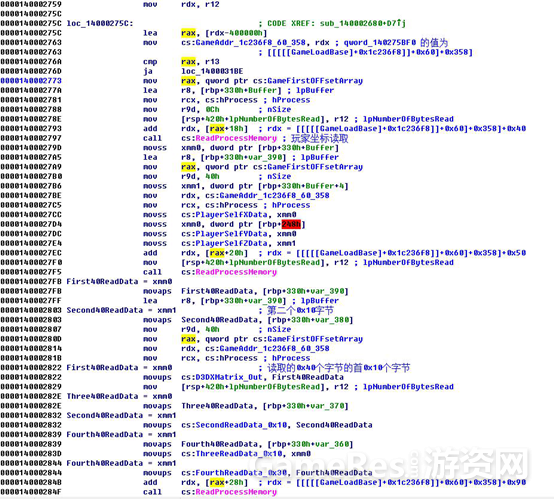554x499 pixels.
Task: Click the highlighted rax in [rax+28h]
Action: coord(217,482)
